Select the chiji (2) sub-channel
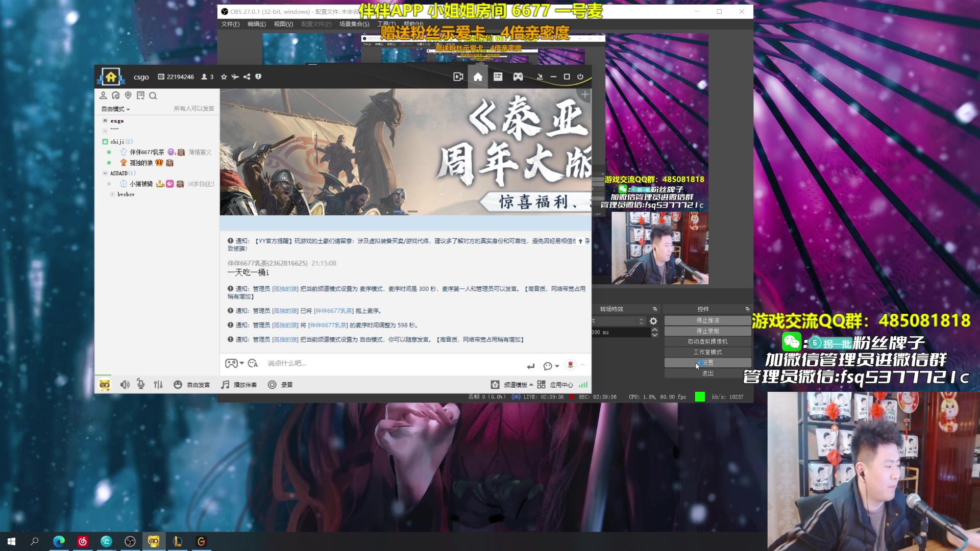The height and width of the screenshot is (551, 980). coord(121,141)
